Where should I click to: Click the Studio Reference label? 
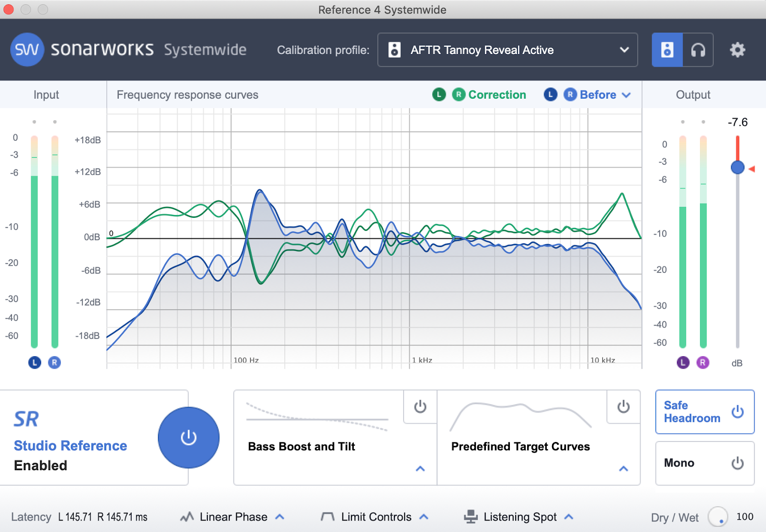click(x=70, y=446)
